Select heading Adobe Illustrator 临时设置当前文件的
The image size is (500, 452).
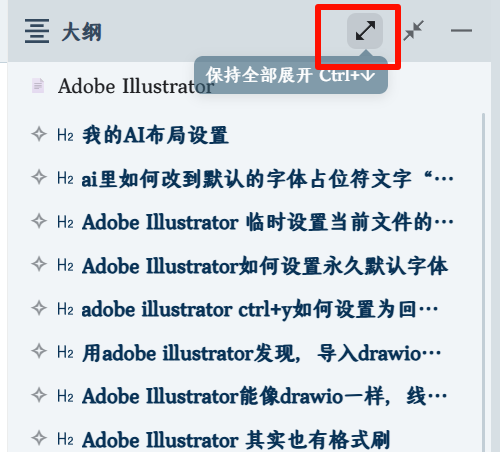click(x=268, y=222)
